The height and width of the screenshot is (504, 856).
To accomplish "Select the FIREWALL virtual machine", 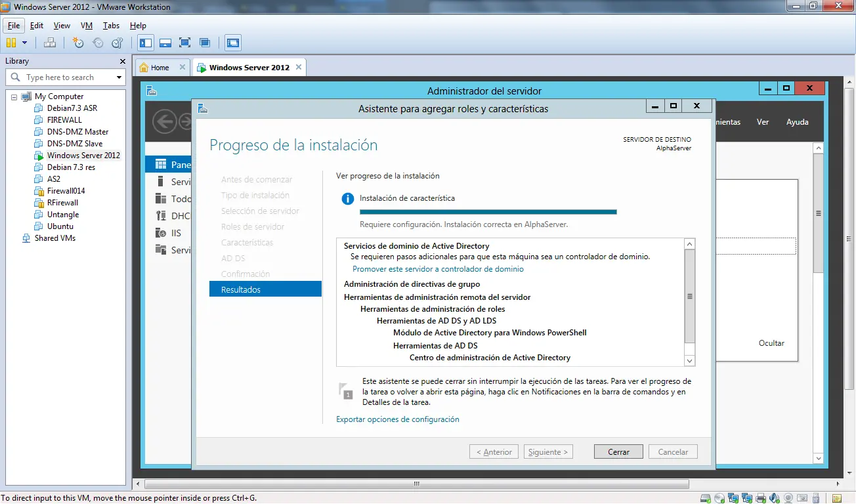I will coord(64,120).
